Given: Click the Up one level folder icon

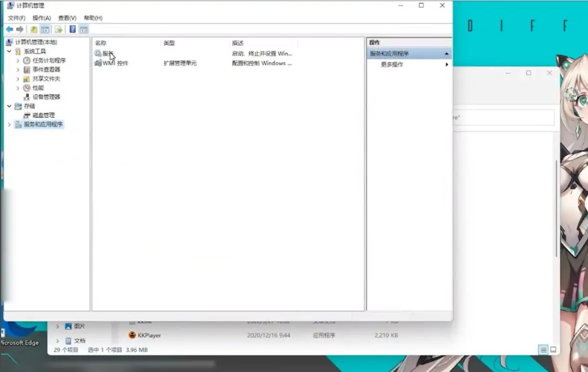Looking at the screenshot, I should coord(34,29).
